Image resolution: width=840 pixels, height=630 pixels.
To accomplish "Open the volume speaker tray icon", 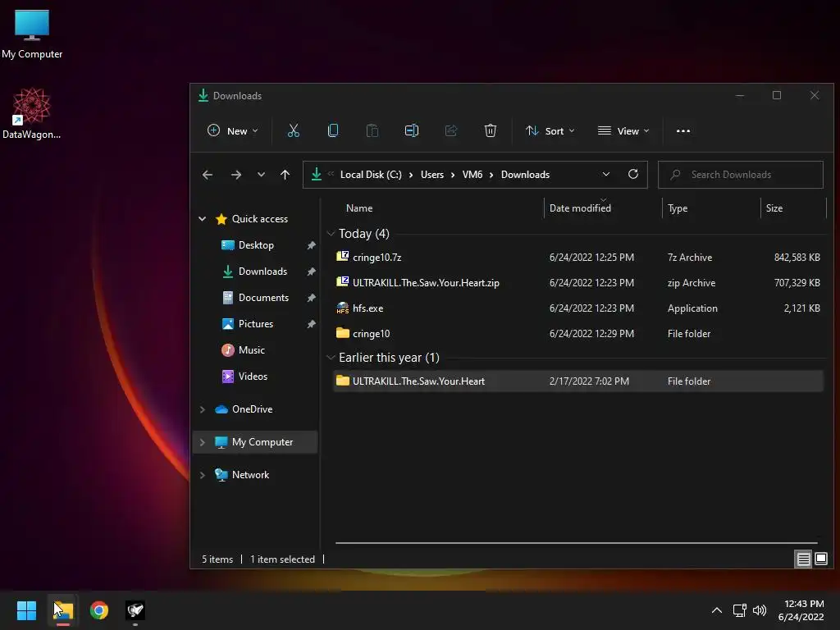I will click(760, 610).
